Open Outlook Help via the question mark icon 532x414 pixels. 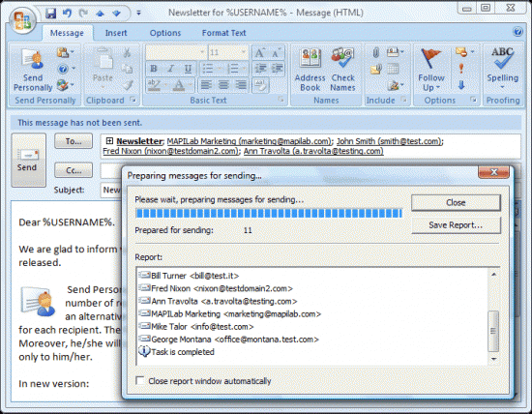click(x=517, y=32)
